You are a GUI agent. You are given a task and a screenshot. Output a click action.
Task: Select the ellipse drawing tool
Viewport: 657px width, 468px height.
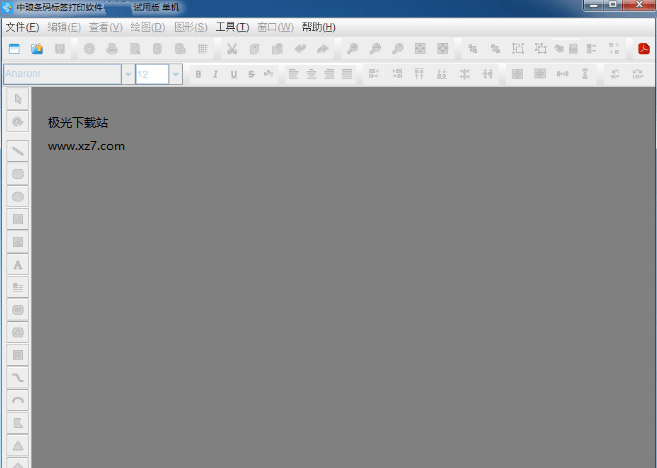18,197
